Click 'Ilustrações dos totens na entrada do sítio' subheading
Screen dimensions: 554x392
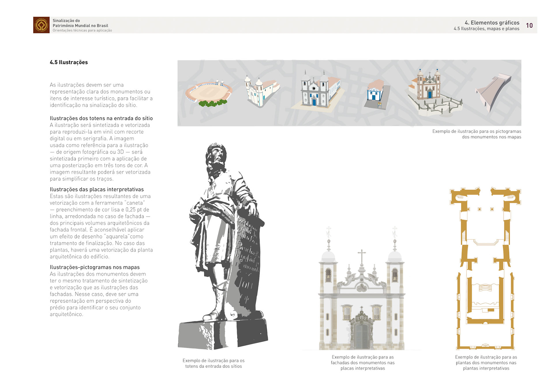coord(101,118)
